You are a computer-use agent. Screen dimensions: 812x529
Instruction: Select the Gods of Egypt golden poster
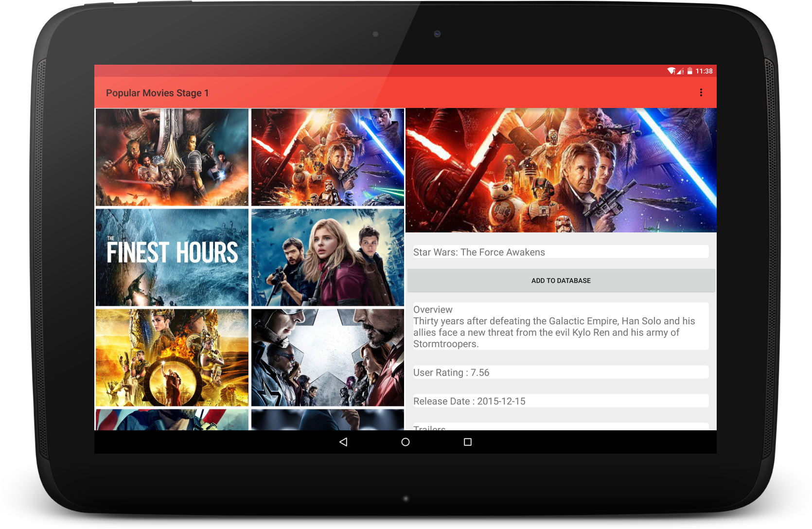click(172, 357)
